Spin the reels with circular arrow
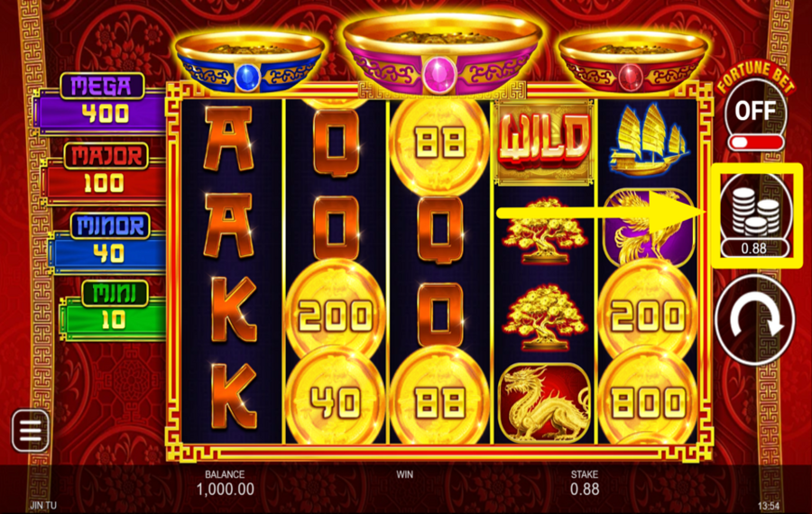 click(754, 320)
